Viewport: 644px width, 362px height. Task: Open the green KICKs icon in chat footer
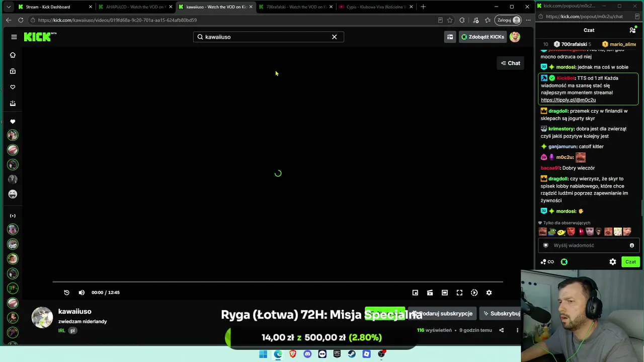click(x=564, y=262)
